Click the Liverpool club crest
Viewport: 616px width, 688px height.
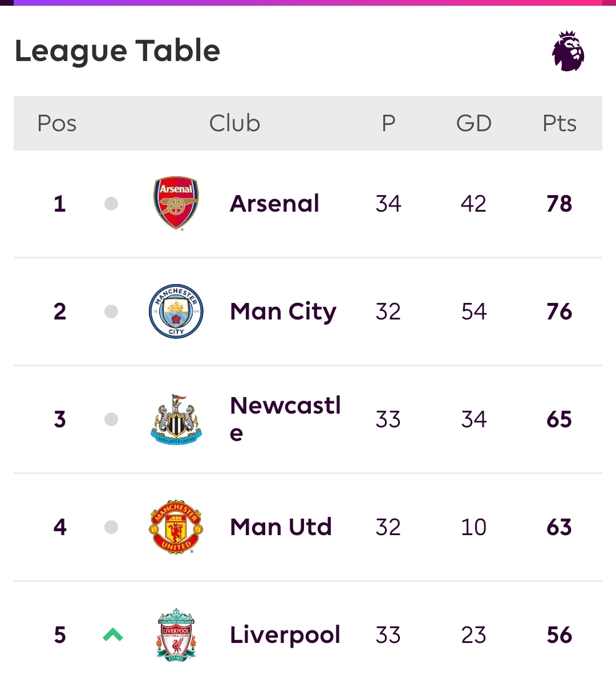[x=176, y=635]
